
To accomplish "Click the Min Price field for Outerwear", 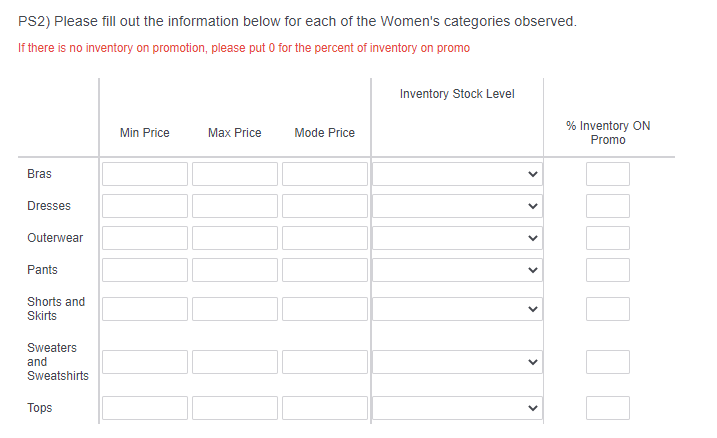I will pos(144,238).
